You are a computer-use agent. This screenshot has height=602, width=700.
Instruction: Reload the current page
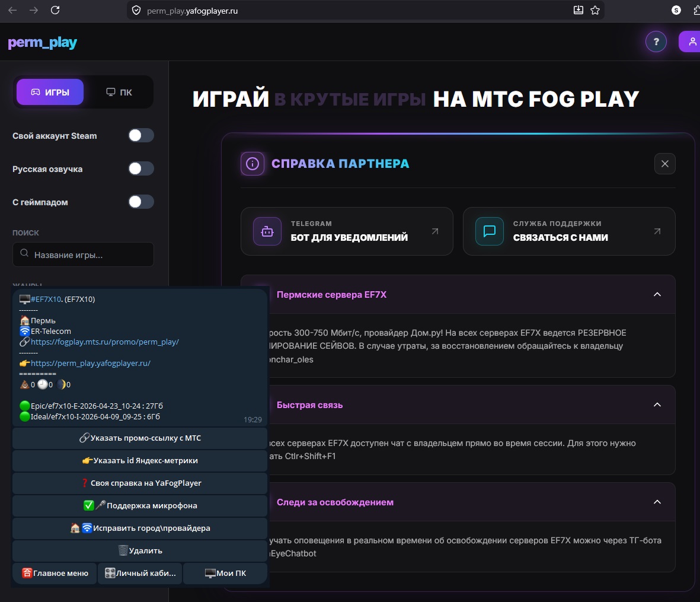[x=55, y=10]
